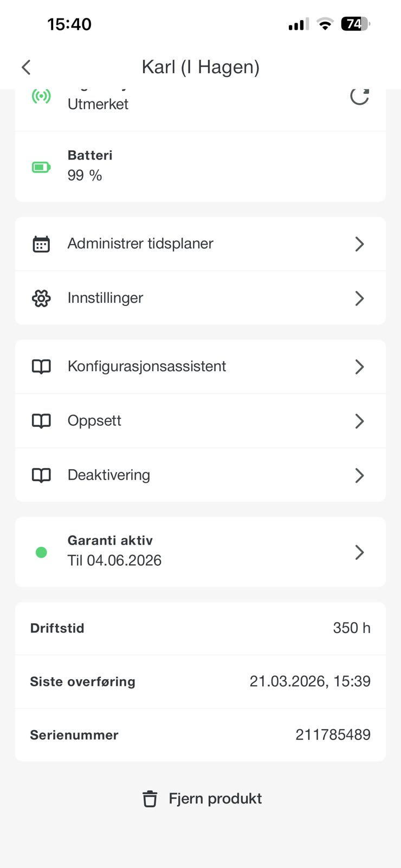Tap the Serienummer value 211785489
The height and width of the screenshot is (868, 401).
pos(333,735)
